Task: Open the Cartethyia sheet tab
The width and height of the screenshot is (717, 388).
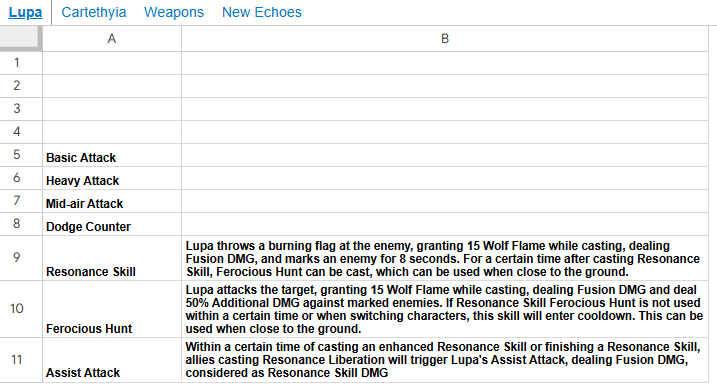Action: coord(94,12)
